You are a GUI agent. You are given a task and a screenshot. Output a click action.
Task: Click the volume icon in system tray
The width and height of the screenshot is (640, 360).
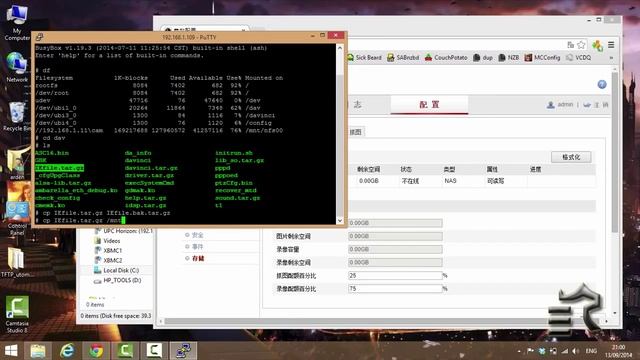pos(576,351)
